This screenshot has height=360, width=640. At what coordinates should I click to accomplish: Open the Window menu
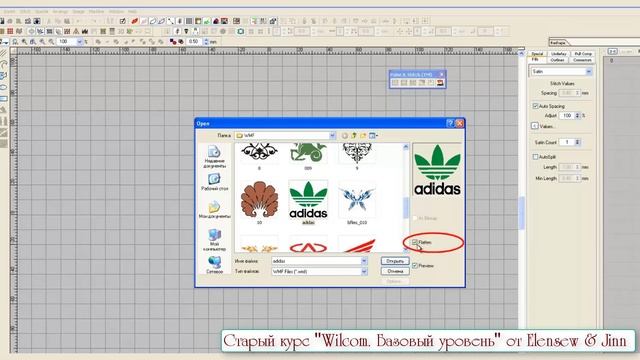point(116,12)
